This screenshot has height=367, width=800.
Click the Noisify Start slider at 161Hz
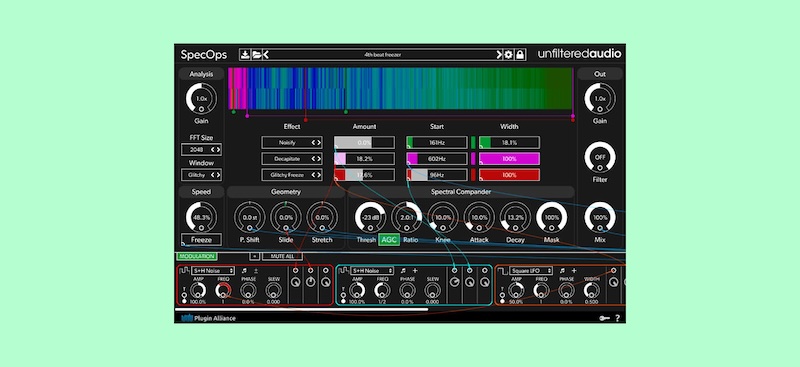(437, 142)
